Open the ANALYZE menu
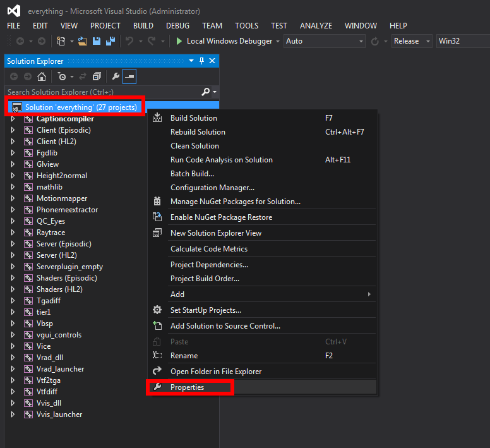 click(316, 26)
